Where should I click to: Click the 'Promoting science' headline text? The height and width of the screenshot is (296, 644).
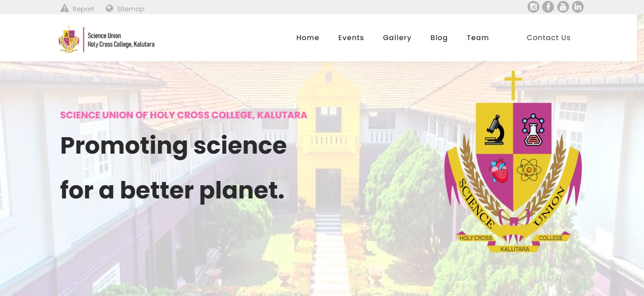pos(173,146)
